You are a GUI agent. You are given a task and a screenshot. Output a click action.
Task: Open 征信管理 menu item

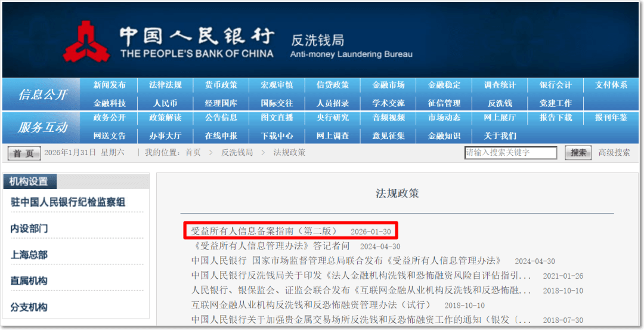tap(444, 103)
